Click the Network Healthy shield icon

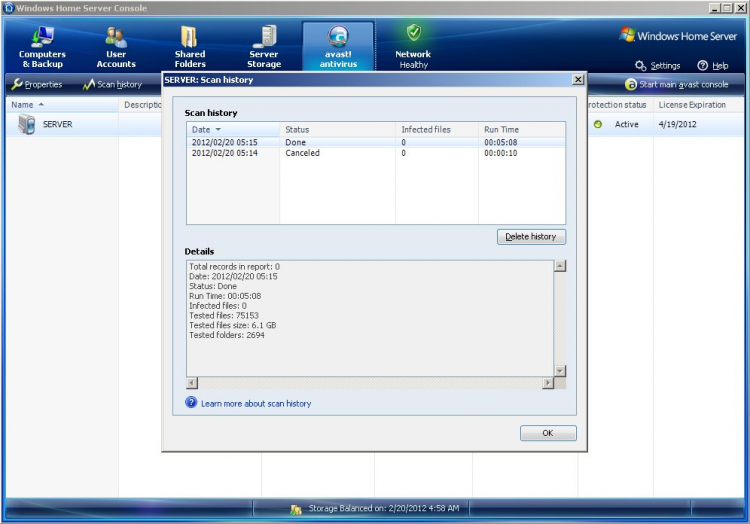414,33
